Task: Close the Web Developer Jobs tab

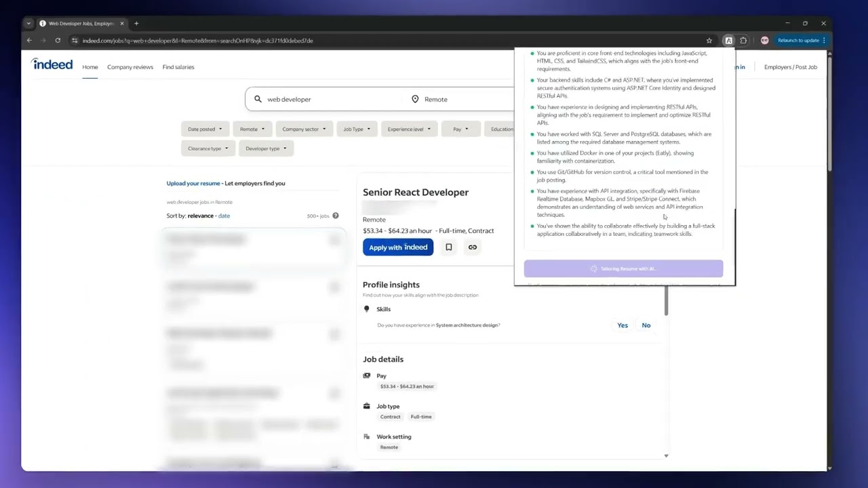Action: [x=122, y=23]
